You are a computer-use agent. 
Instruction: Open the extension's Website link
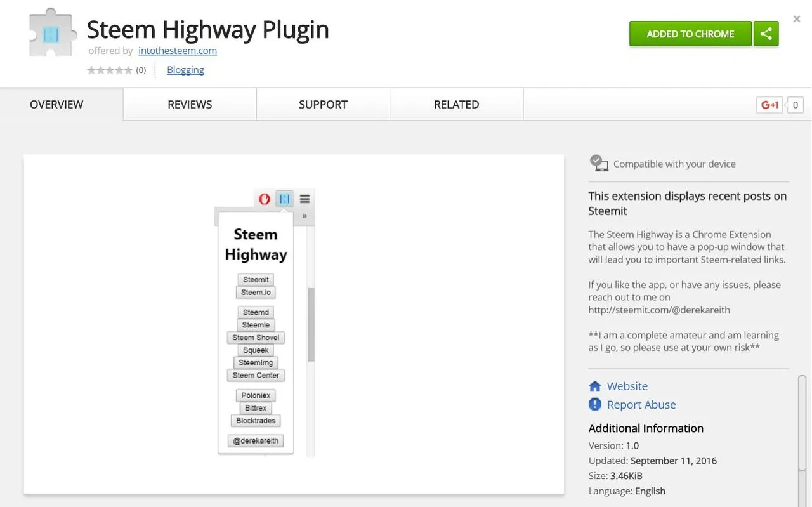tap(627, 386)
